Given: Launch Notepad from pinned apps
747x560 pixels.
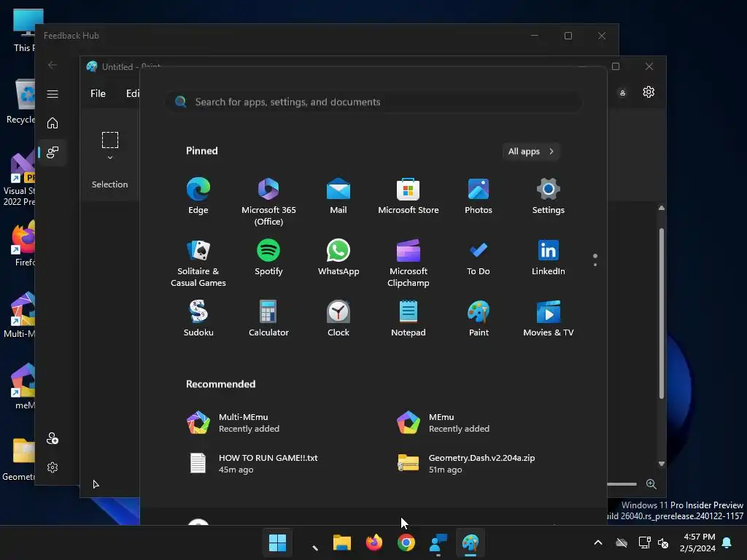Looking at the screenshot, I should pos(409,319).
